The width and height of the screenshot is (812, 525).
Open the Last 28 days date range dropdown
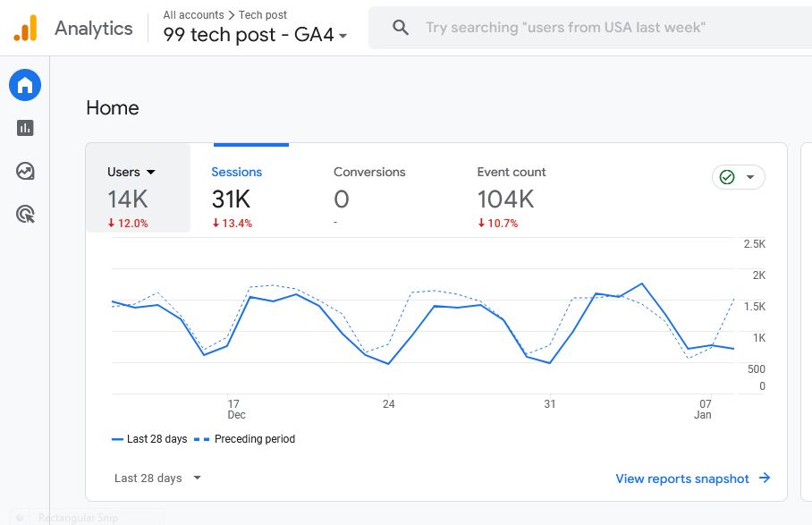tap(157, 478)
